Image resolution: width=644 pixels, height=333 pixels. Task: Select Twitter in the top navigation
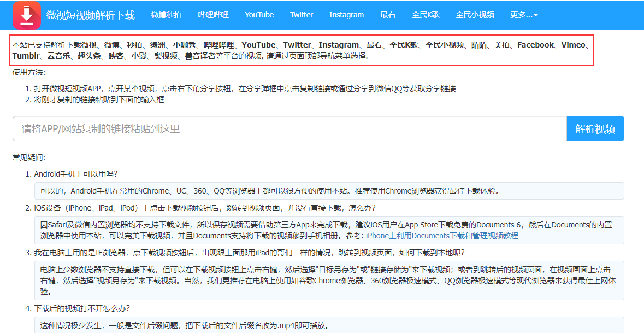point(302,15)
